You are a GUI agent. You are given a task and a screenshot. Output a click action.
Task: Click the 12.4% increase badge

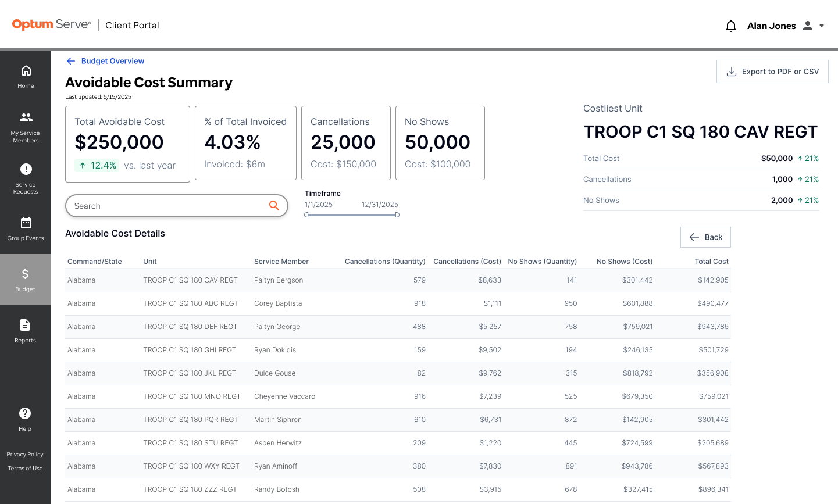(x=97, y=166)
